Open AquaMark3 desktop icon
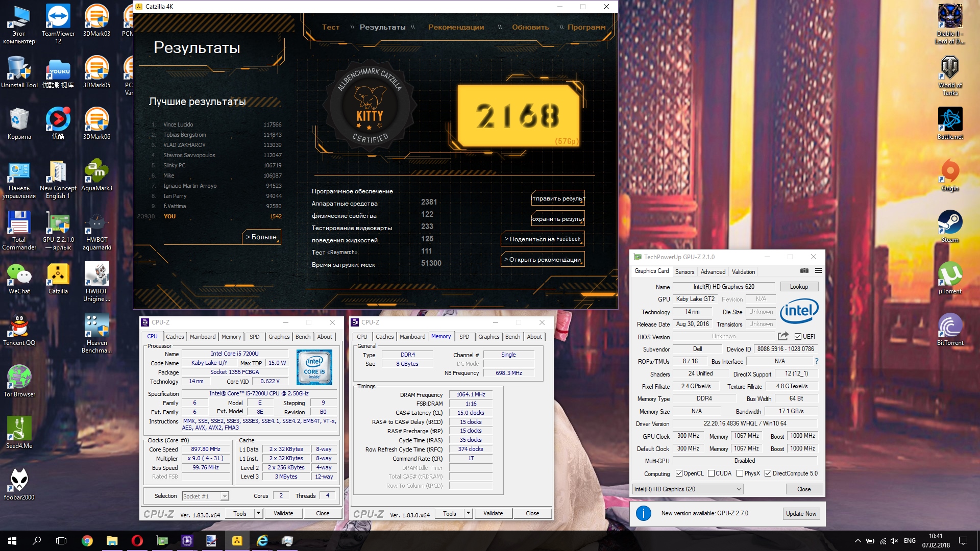Viewport: 980px width, 551px height. click(96, 175)
